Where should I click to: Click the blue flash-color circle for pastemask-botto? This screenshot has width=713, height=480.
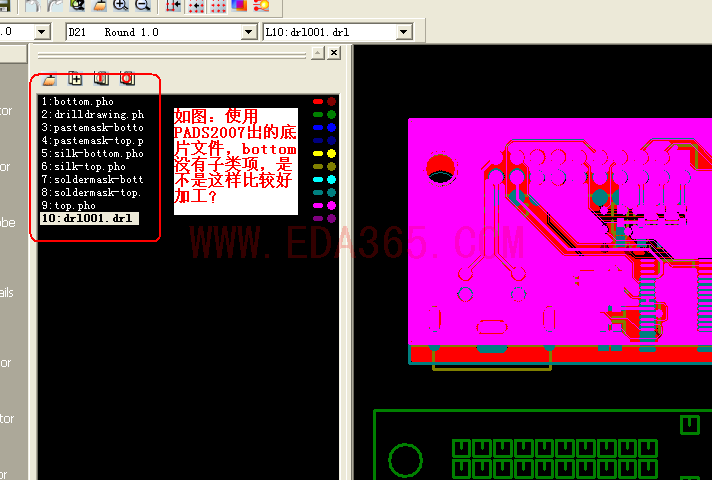pyautogui.click(x=332, y=128)
